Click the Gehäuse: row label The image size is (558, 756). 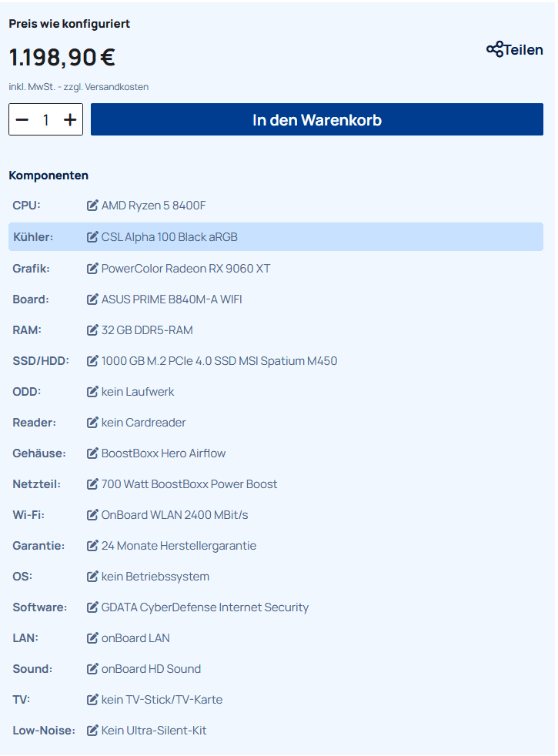coord(39,453)
